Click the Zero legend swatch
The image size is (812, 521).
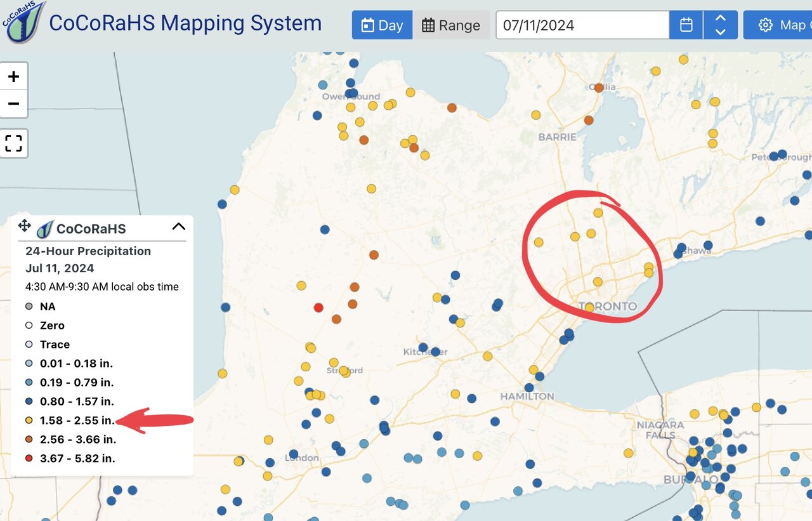click(x=29, y=326)
